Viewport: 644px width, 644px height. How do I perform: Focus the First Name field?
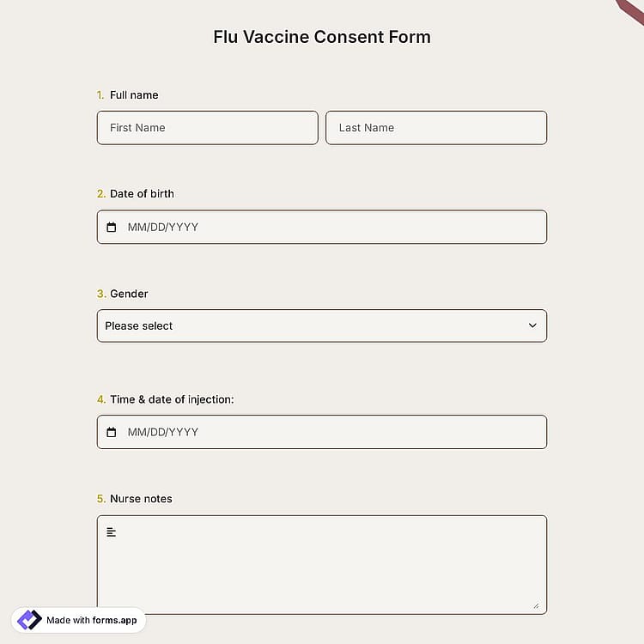208,128
